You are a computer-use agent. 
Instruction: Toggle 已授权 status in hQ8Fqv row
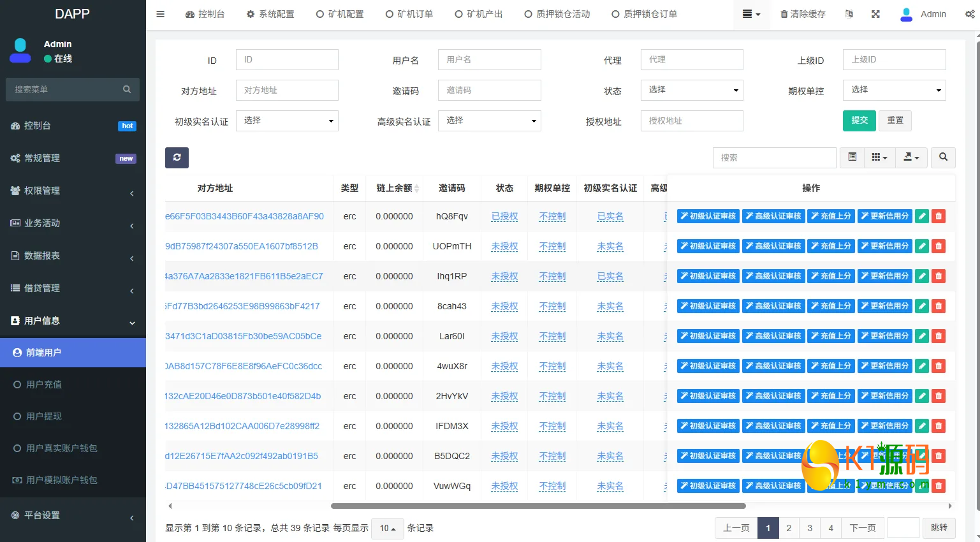coord(504,216)
